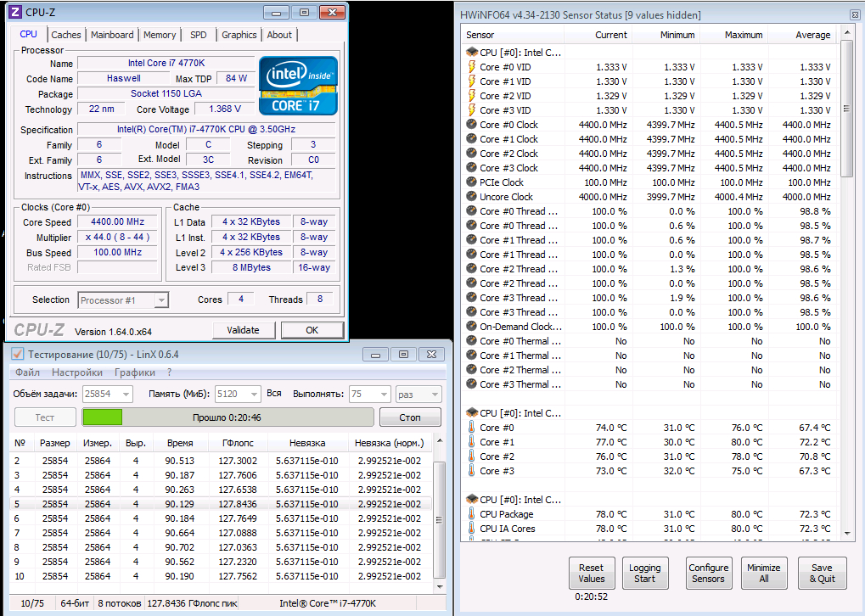Open the Настройки menu in LinX
The image size is (865, 616).
point(77,372)
